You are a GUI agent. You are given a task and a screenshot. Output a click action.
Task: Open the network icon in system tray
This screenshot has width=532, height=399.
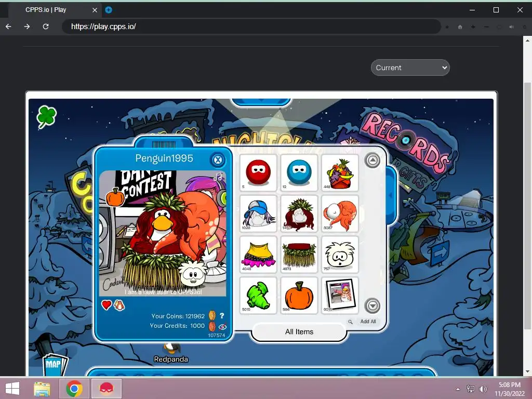(471, 389)
